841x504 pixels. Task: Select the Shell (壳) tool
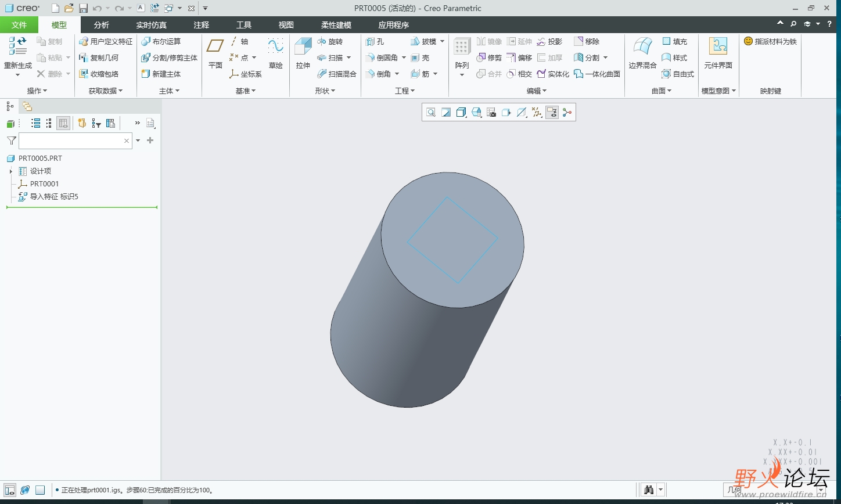[420, 58]
